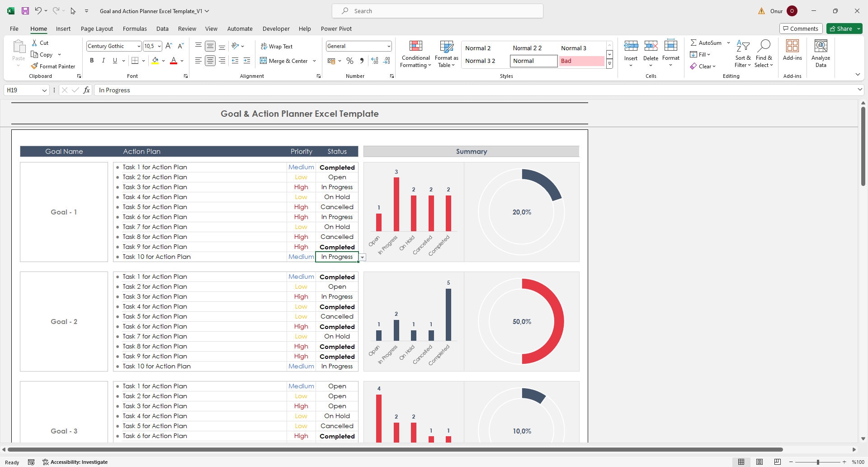Open the Sort & Filter tool

(x=743, y=53)
